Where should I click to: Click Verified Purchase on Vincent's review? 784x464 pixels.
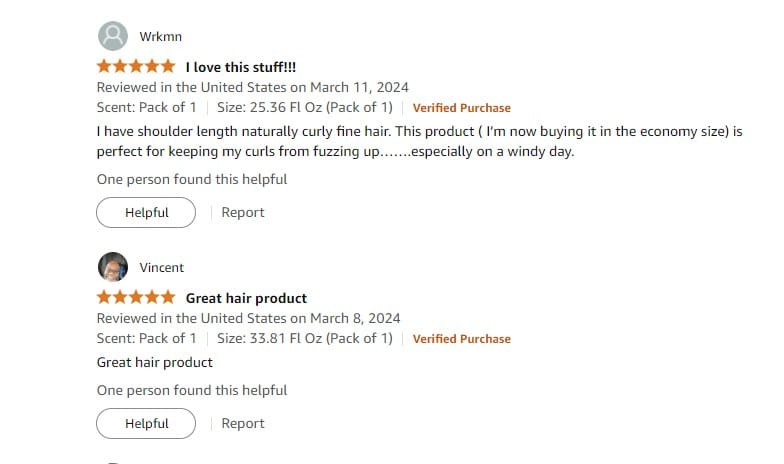(x=462, y=339)
